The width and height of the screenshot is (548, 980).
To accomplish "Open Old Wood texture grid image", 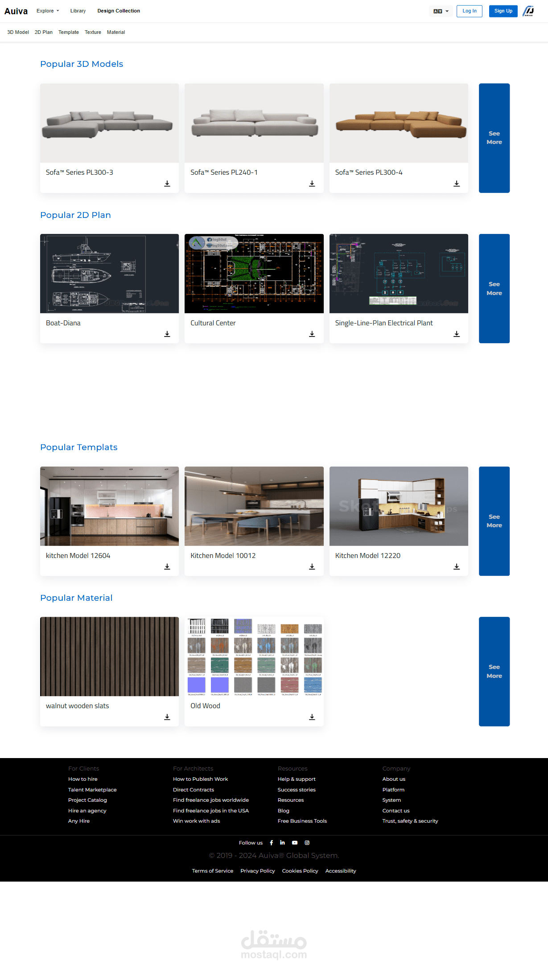I will tap(254, 656).
